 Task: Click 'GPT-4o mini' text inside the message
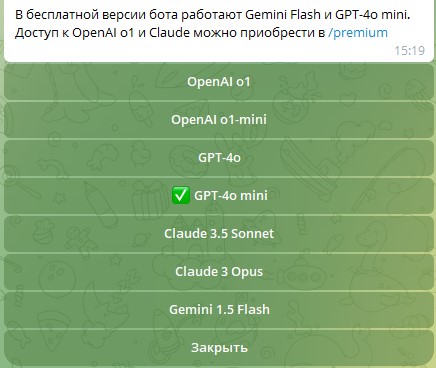click(372, 15)
